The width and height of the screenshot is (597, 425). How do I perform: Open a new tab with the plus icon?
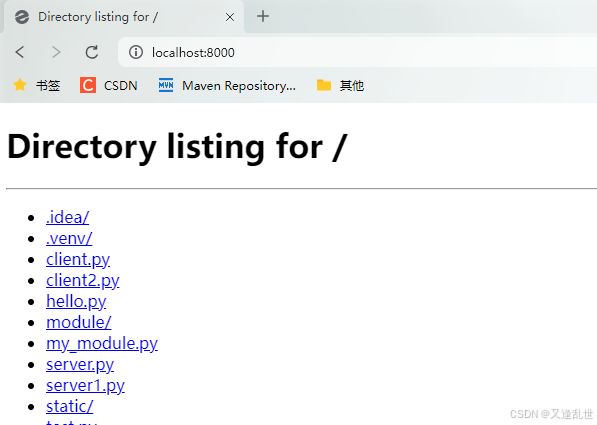pyautogui.click(x=263, y=16)
